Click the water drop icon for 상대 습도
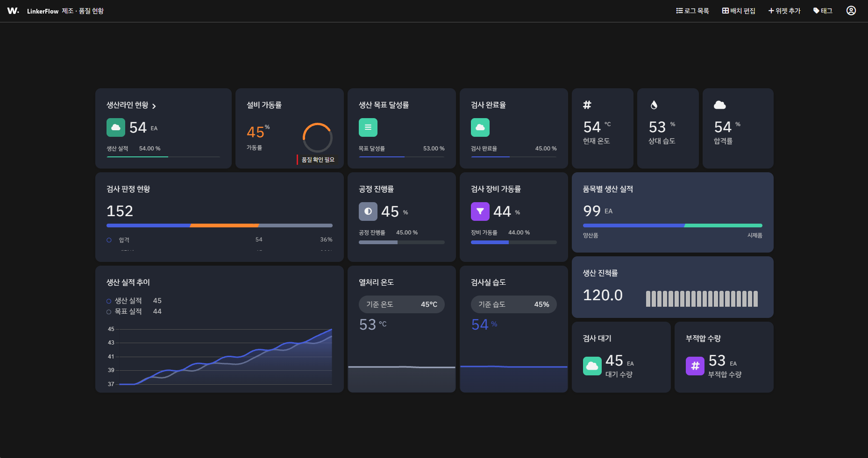 [654, 105]
